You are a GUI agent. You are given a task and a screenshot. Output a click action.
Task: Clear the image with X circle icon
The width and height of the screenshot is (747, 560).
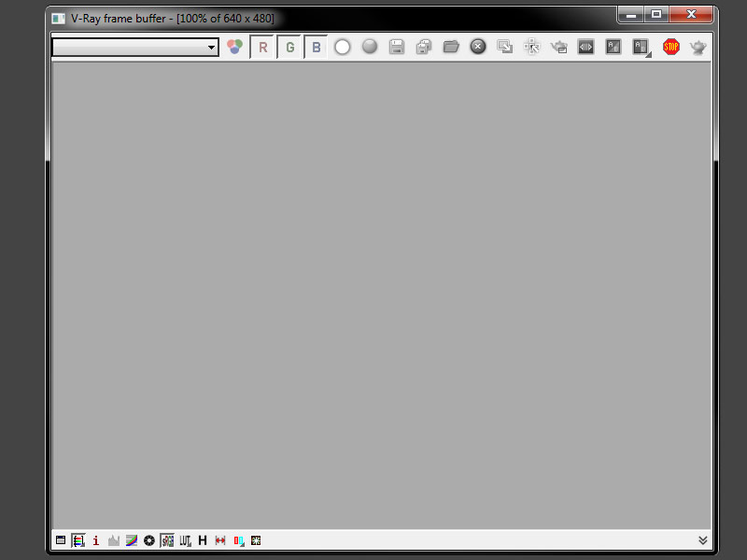pyautogui.click(x=478, y=46)
